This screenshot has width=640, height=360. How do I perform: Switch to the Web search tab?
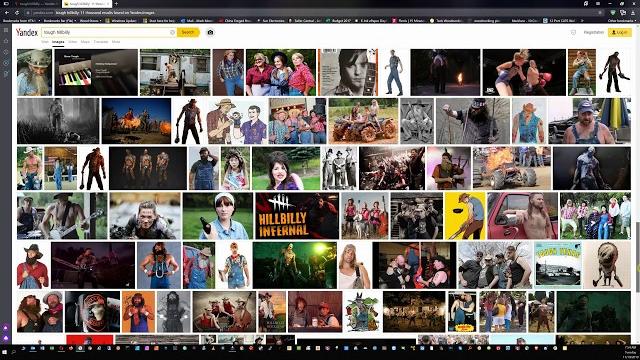(x=45, y=42)
